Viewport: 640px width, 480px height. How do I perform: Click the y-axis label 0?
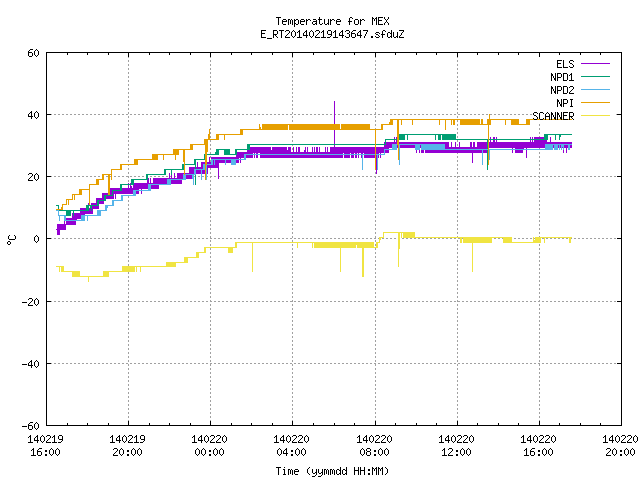click(x=37, y=239)
